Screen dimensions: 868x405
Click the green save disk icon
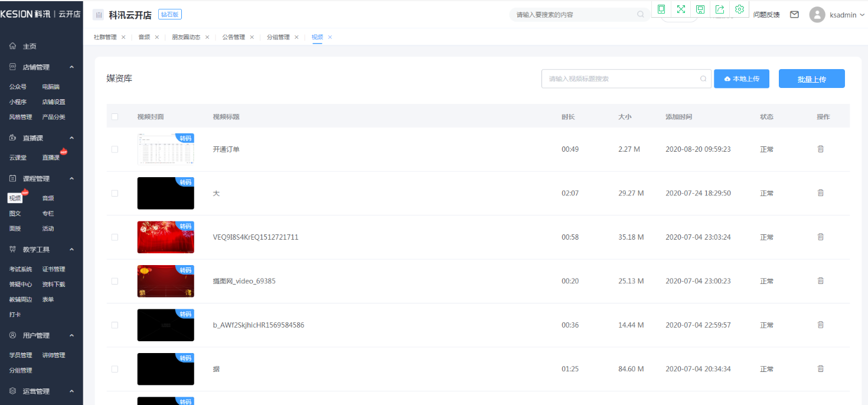700,9
